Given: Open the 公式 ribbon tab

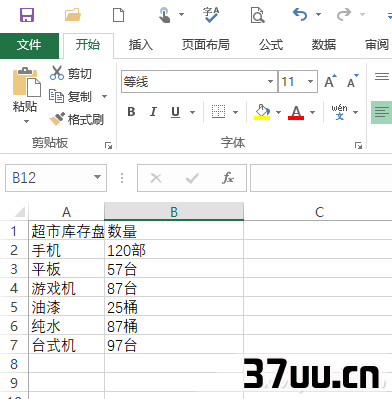Looking at the screenshot, I should (x=271, y=45).
